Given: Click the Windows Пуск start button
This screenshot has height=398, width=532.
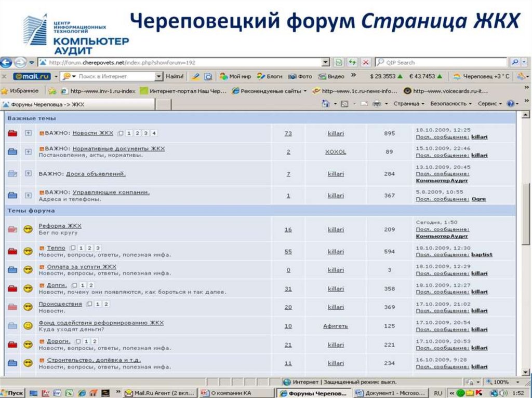Looking at the screenshot, I should point(12,393).
